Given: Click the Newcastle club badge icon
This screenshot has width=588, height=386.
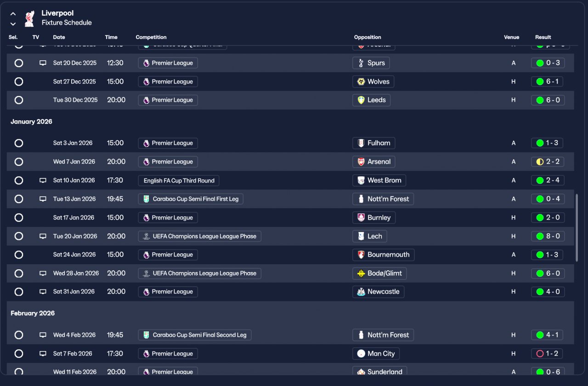Looking at the screenshot, I should coord(361,292).
